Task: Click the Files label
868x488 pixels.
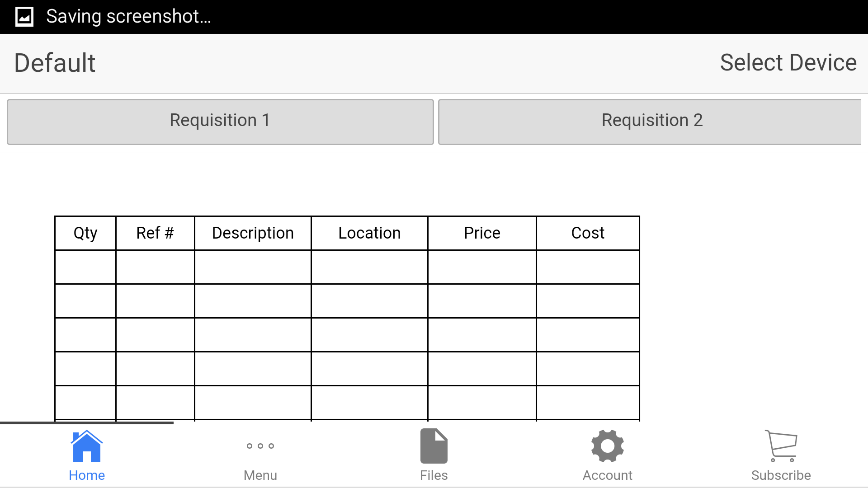Action: tap(434, 475)
